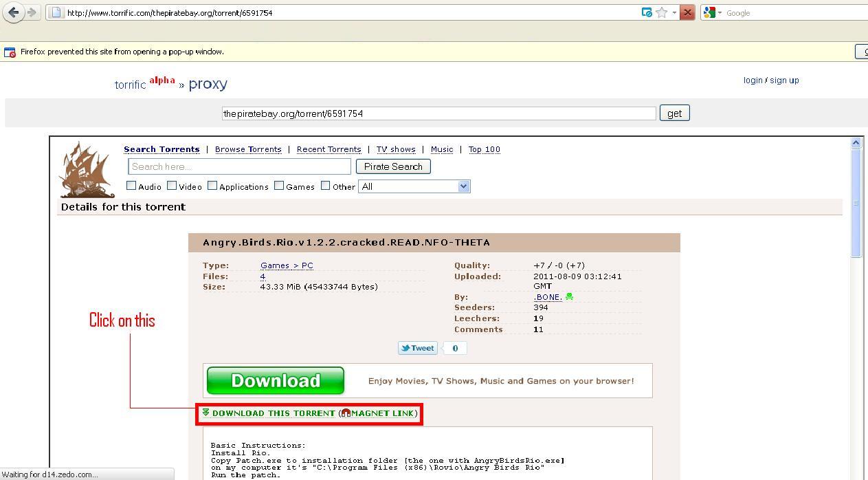Click the Tweet button
The height and width of the screenshot is (480, 868).
pyautogui.click(x=417, y=348)
